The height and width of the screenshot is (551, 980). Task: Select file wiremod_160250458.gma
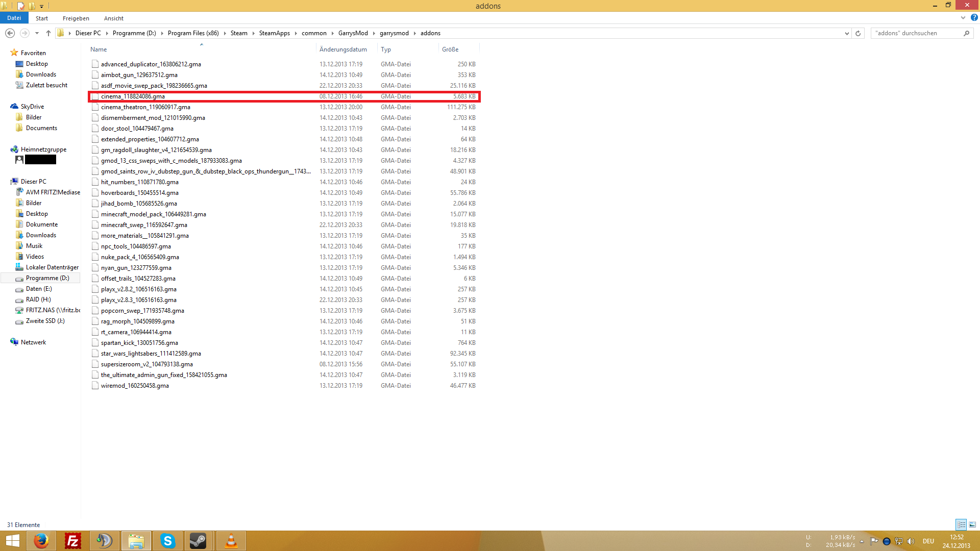click(x=135, y=386)
